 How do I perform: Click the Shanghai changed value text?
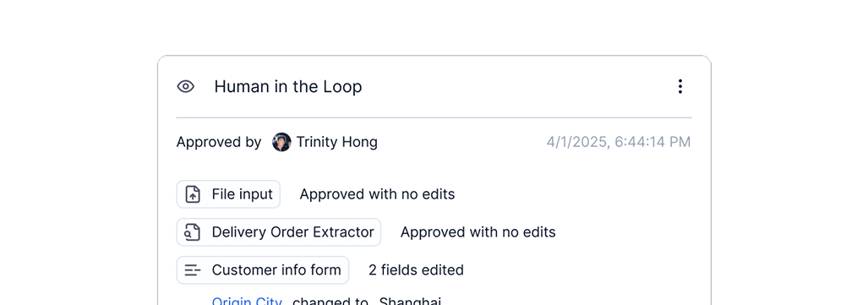pos(410,301)
